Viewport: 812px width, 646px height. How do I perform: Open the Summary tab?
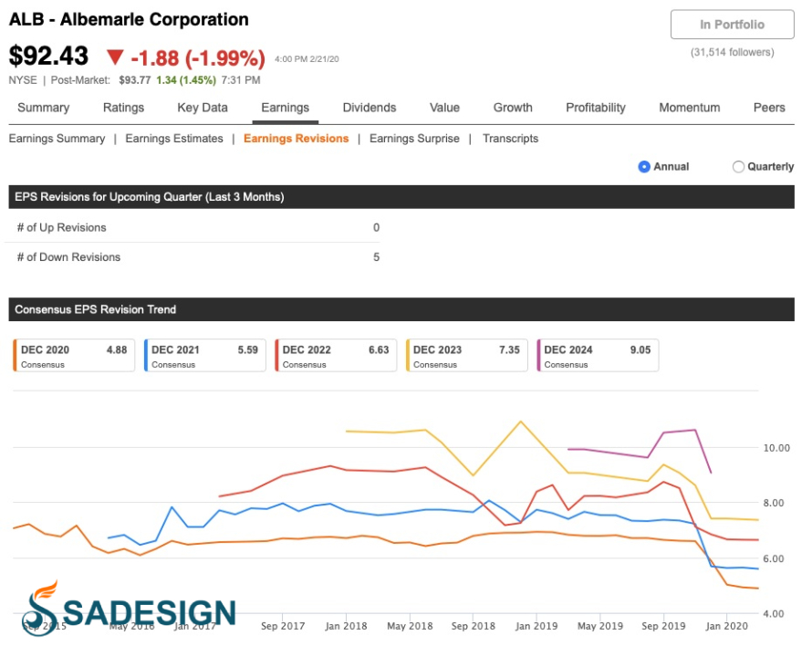pyautogui.click(x=44, y=108)
